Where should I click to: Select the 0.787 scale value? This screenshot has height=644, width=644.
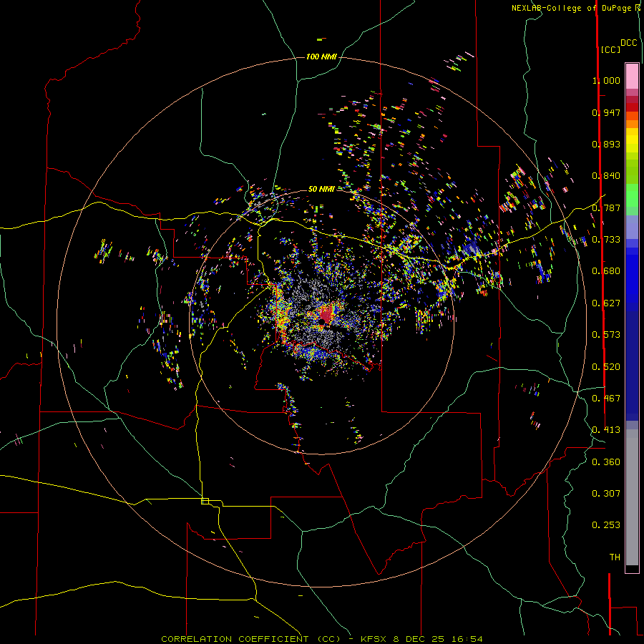[x=606, y=208]
